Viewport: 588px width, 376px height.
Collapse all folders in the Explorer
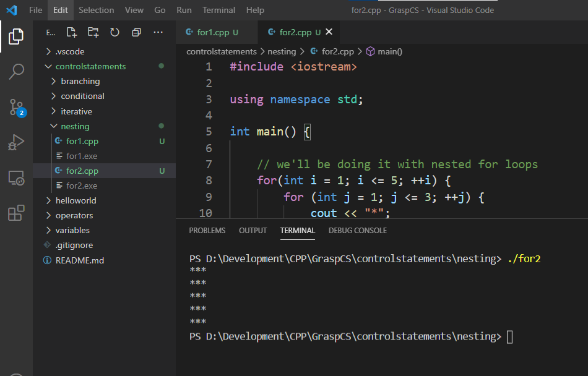click(136, 32)
